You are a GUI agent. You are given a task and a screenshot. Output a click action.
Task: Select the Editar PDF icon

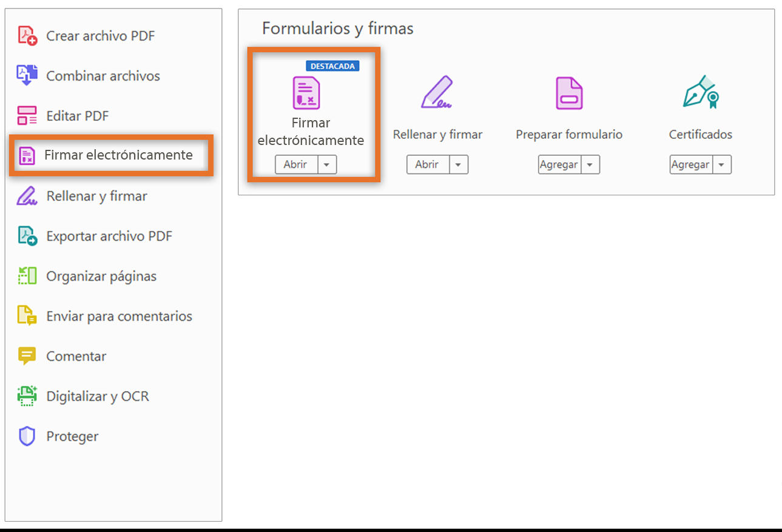(27, 115)
